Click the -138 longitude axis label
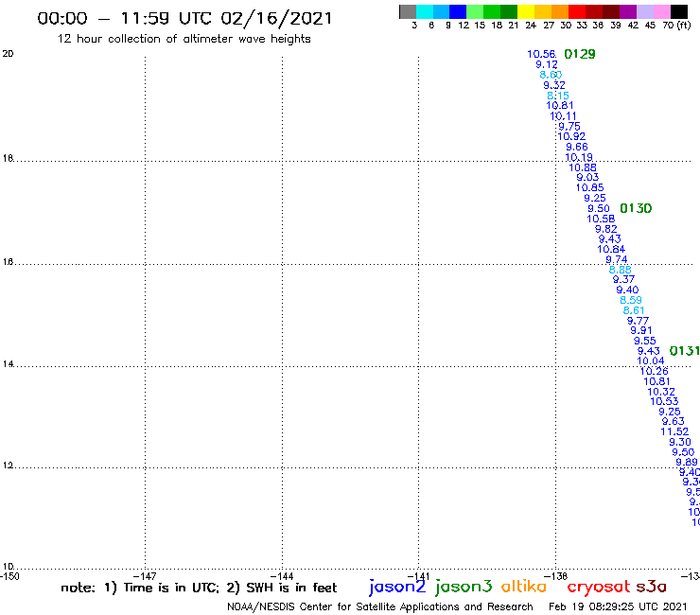Image resolution: width=700 pixels, height=615 pixels. (x=555, y=576)
